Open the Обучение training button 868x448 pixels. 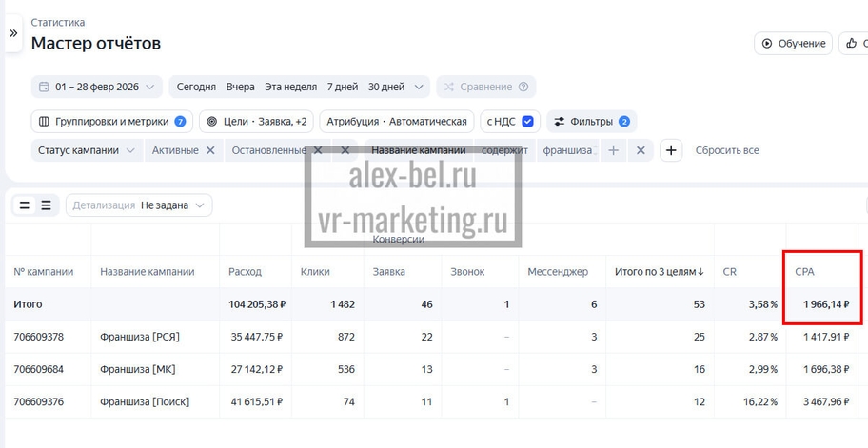click(x=793, y=44)
